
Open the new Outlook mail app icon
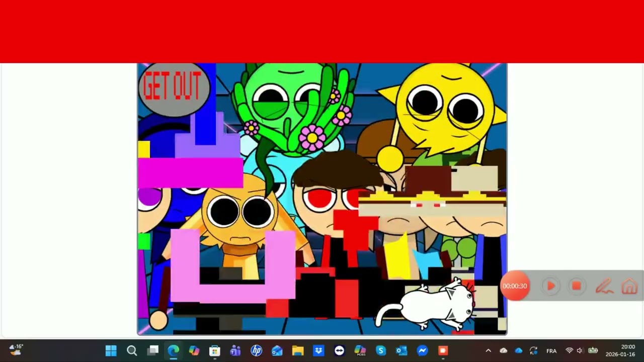tap(277, 350)
